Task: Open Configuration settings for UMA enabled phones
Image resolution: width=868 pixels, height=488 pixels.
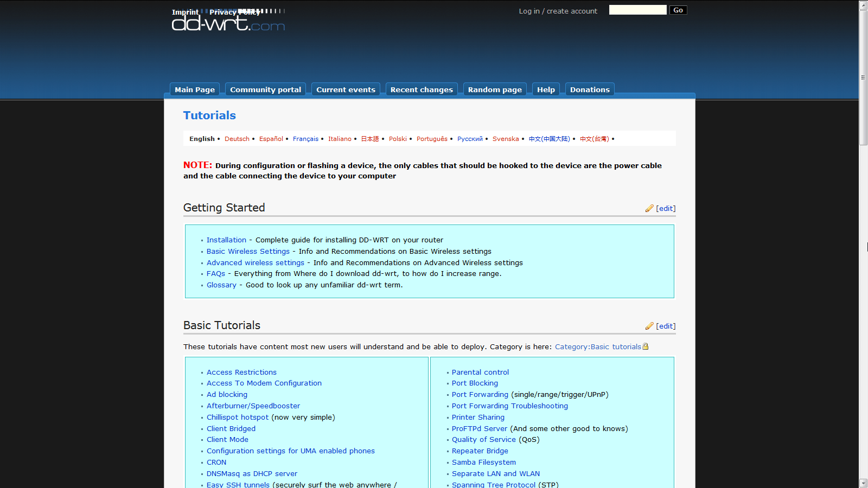Action: [x=291, y=451]
